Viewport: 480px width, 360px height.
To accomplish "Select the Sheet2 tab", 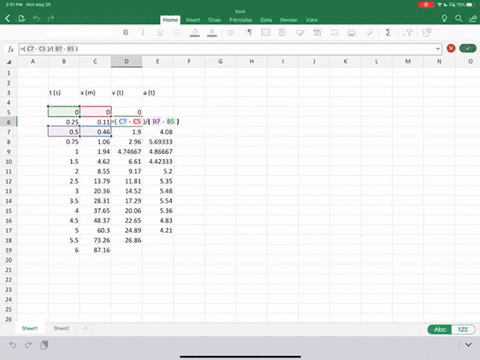I will tap(61, 328).
